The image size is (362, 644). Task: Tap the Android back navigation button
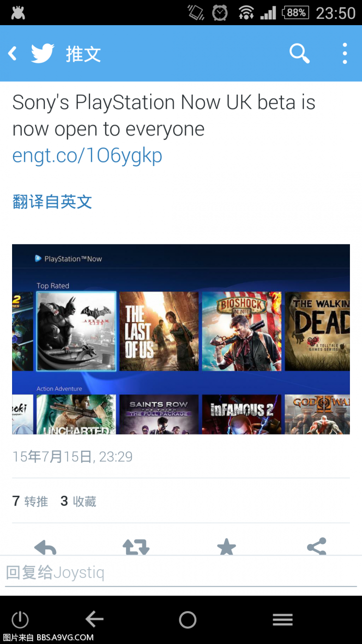click(94, 619)
